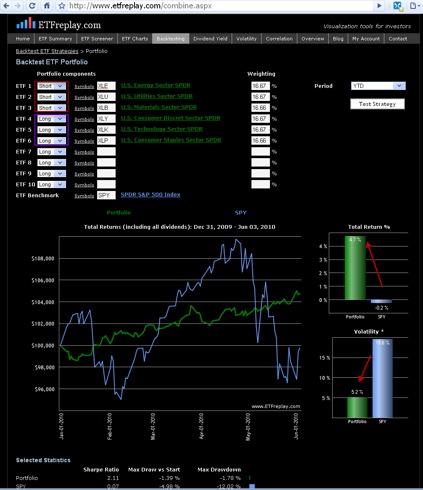Click the empty ETF 7 symbol field
423x490 pixels.
(x=106, y=152)
